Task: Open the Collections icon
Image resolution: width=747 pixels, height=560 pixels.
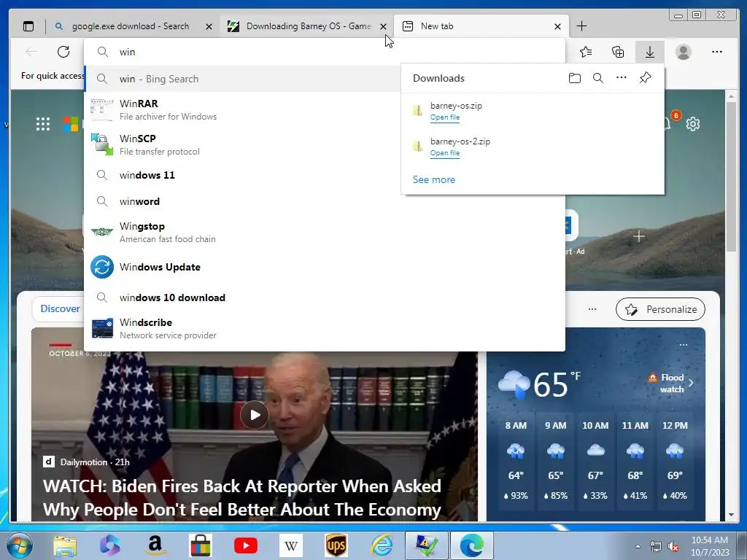Action: click(x=618, y=52)
